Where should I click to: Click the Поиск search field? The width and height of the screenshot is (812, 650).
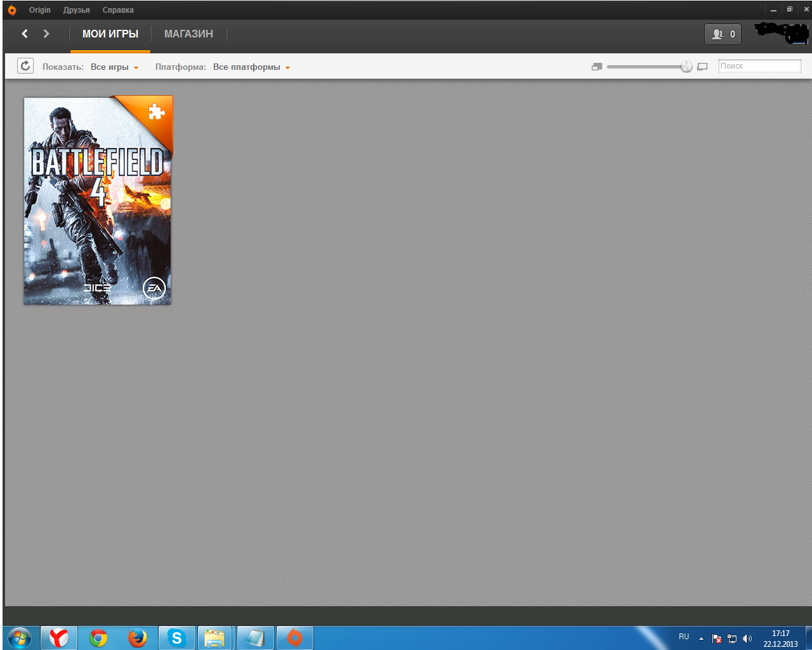point(759,66)
